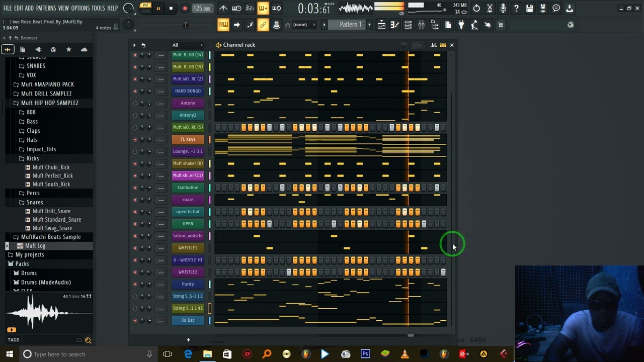Open the ADD menu
644x362 pixels.
29,8
